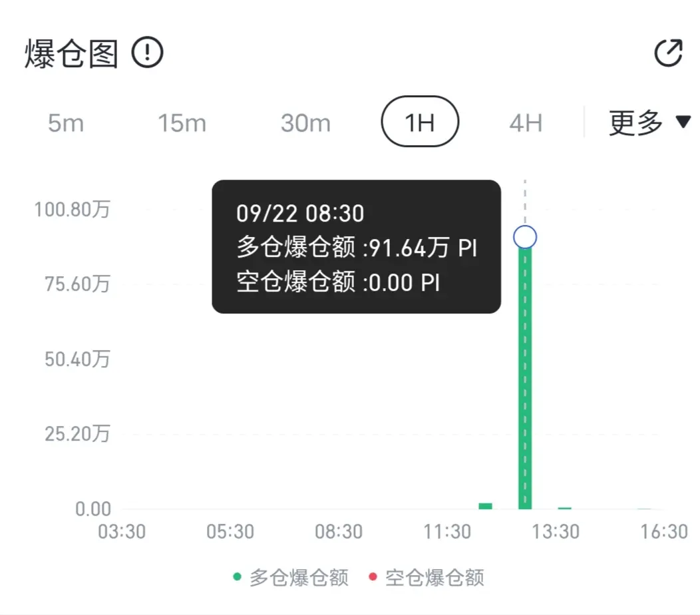The image size is (700, 615).
Task: Toggle the 多仓爆仓额 legend series
Action: pyautogui.click(x=291, y=578)
